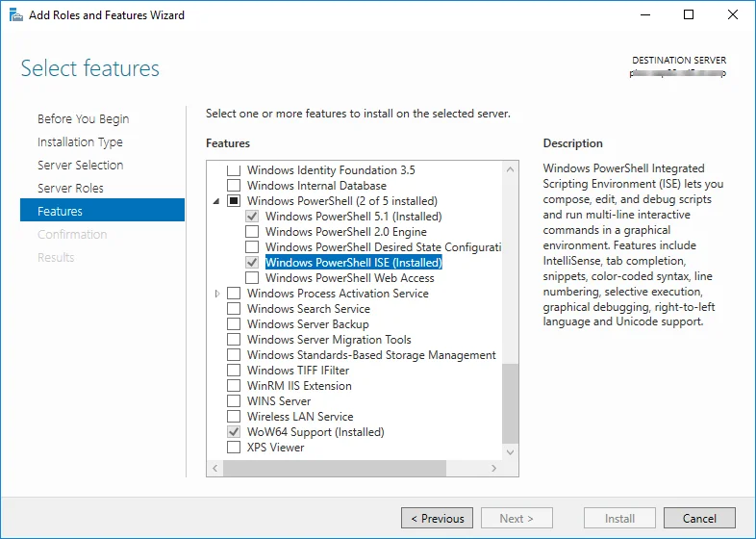Switch to the Installation Type page
The height and width of the screenshot is (539, 756).
click(x=80, y=142)
